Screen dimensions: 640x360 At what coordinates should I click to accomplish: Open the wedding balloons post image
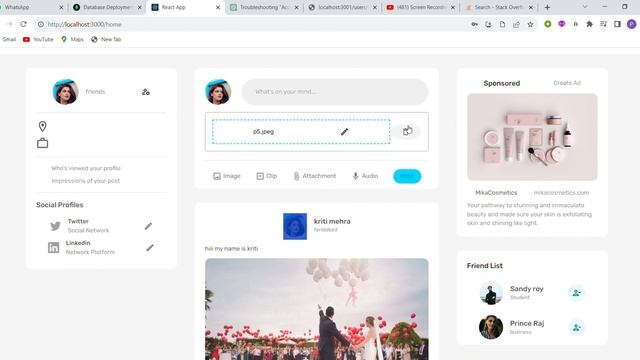tap(317, 309)
